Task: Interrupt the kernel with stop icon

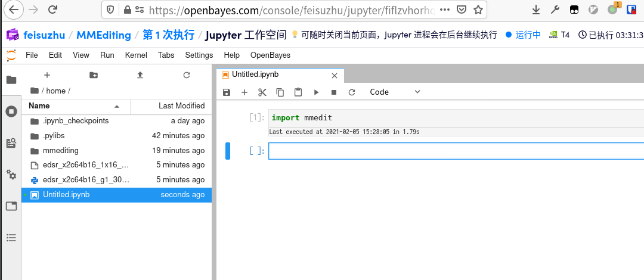Action: (x=334, y=92)
